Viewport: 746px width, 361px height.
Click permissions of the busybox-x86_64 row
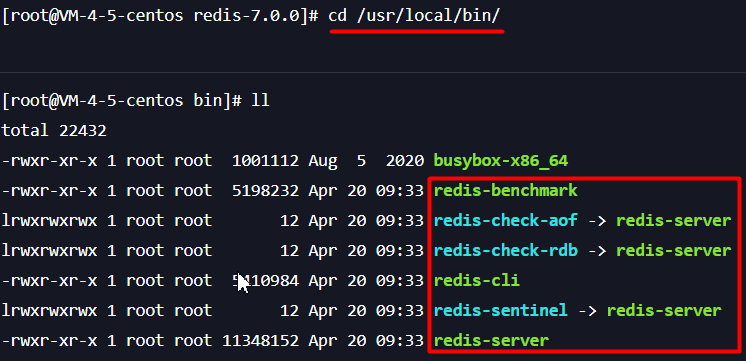coord(49,161)
